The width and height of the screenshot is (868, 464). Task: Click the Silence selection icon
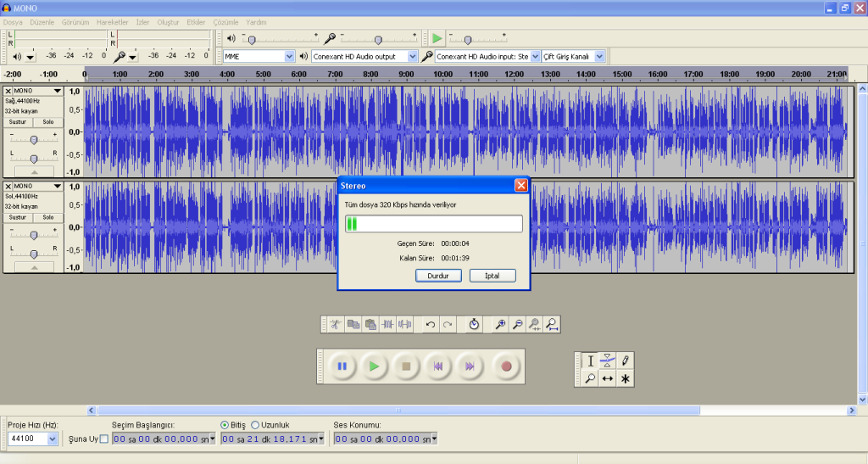point(404,325)
